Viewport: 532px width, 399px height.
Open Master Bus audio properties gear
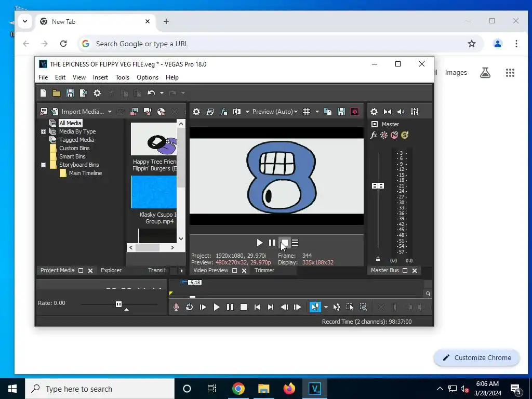pos(374,112)
